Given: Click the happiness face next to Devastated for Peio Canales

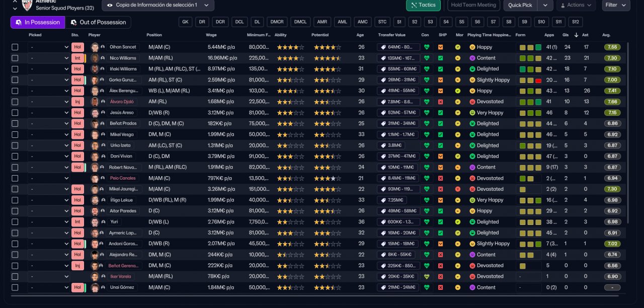Looking at the screenshot, I should tap(472, 178).
